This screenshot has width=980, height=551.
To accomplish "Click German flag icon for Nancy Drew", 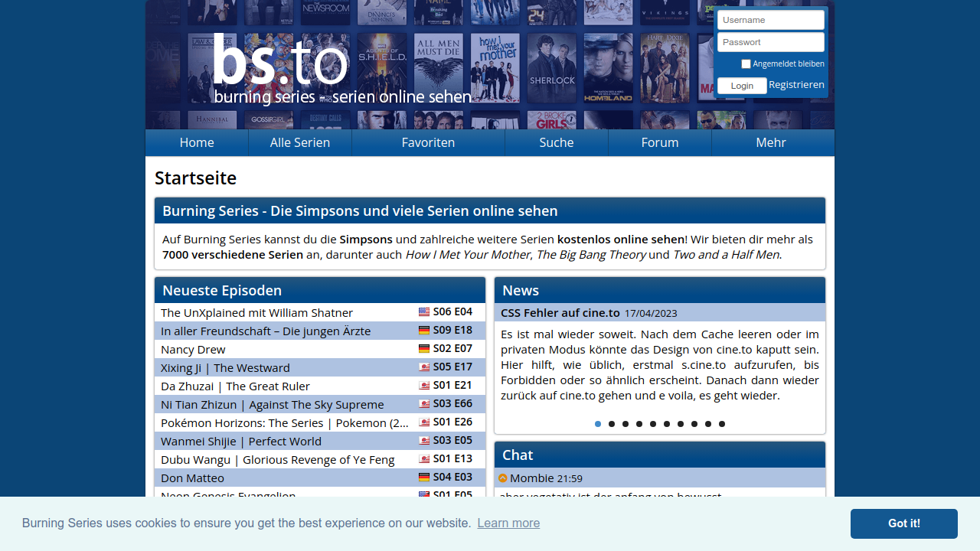I will 424,349.
